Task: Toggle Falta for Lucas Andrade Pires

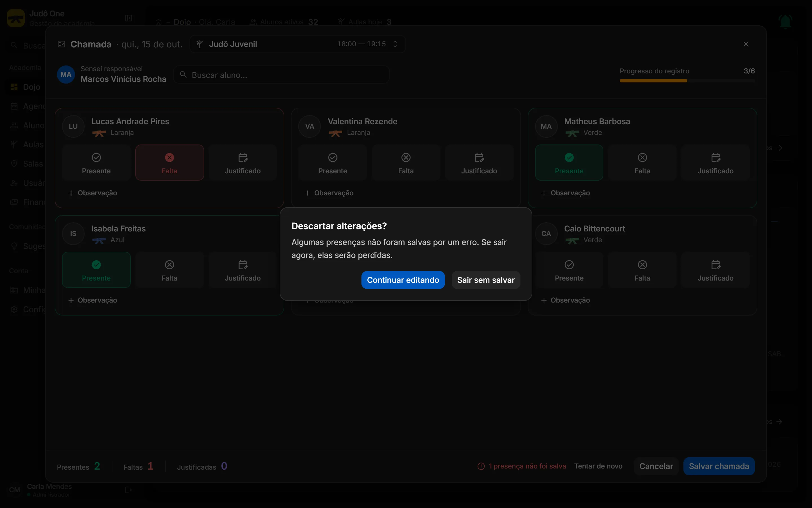Action: pos(169,163)
